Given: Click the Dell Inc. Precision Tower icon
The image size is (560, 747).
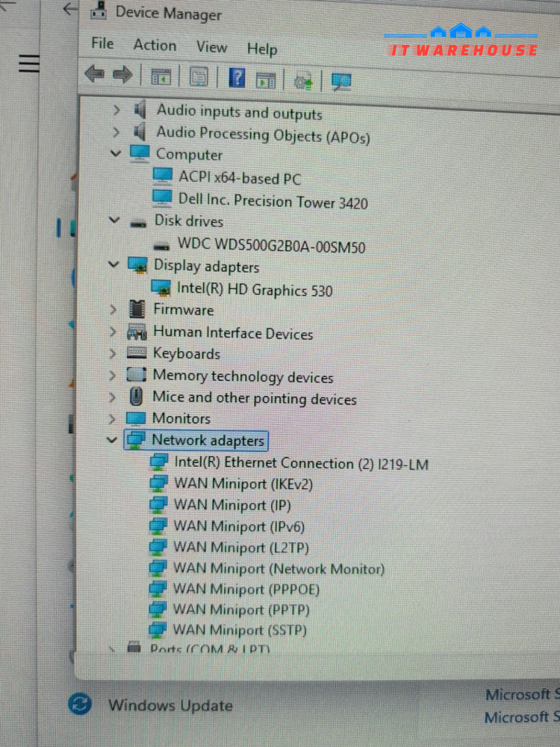Looking at the screenshot, I should click(x=162, y=198).
